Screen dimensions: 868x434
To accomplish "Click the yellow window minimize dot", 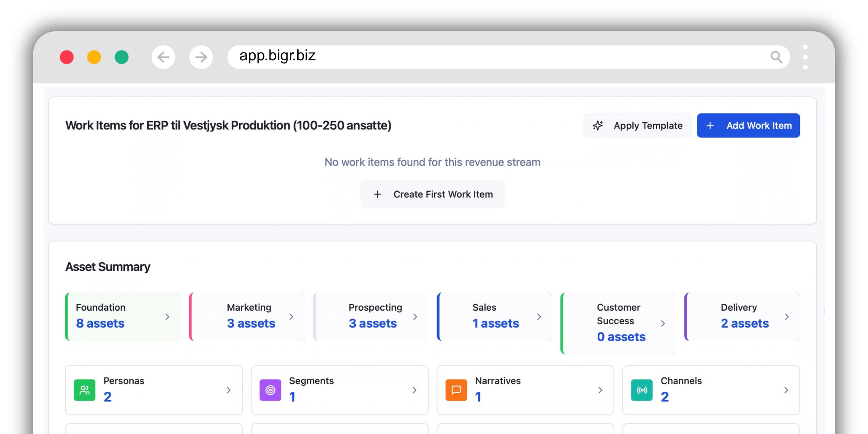I will (94, 57).
